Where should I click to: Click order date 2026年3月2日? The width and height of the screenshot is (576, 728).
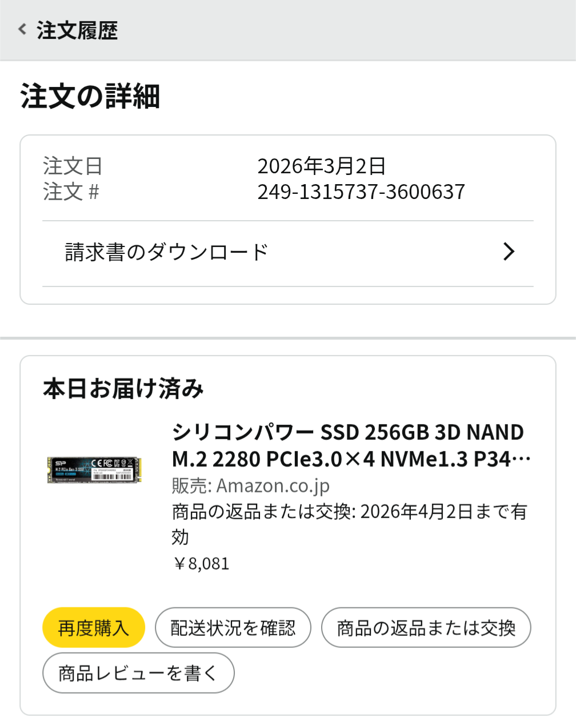321,166
